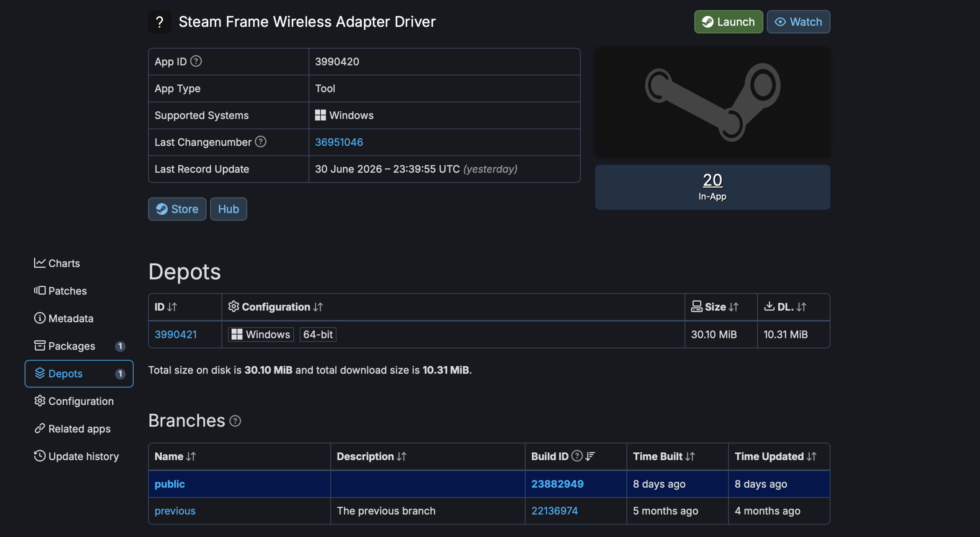The height and width of the screenshot is (537, 980).
Task: Click the Build ID help icon
Action: 577,456
